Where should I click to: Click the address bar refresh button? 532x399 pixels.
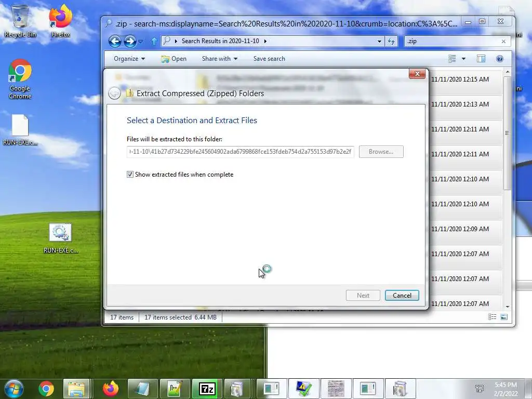pos(391,42)
